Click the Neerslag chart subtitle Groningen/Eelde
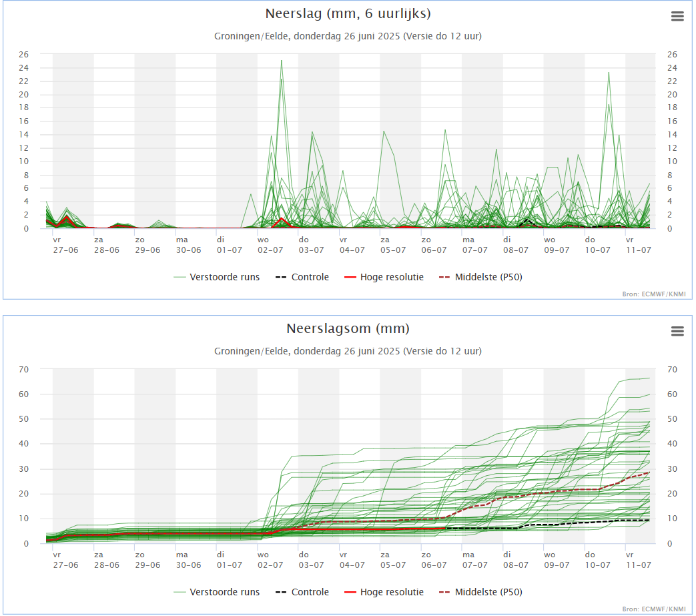The width and height of the screenshot is (696, 616). click(x=348, y=36)
